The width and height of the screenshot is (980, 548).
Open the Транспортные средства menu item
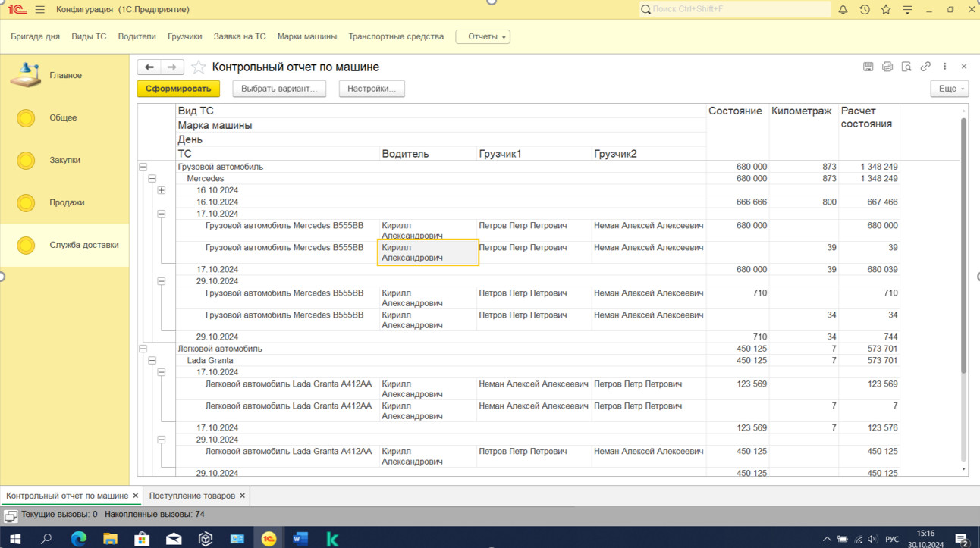tap(396, 36)
